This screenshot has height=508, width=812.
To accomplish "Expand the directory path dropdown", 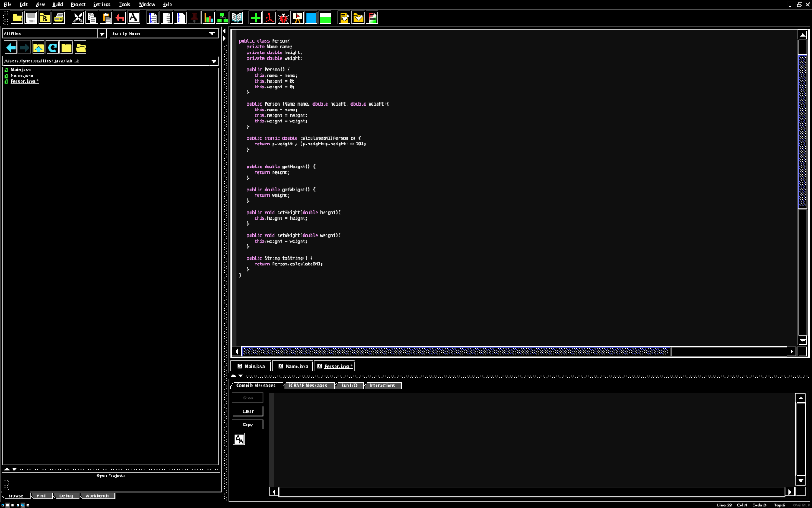I will pyautogui.click(x=213, y=60).
